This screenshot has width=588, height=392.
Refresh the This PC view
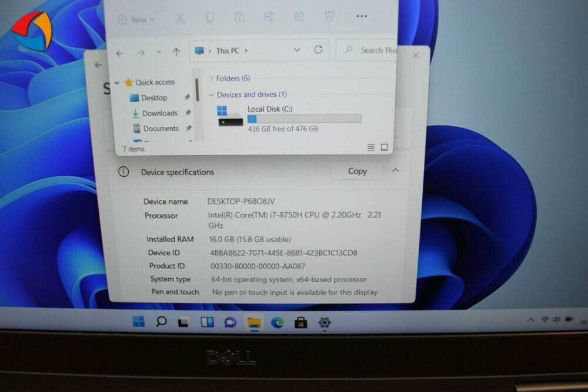coord(318,49)
